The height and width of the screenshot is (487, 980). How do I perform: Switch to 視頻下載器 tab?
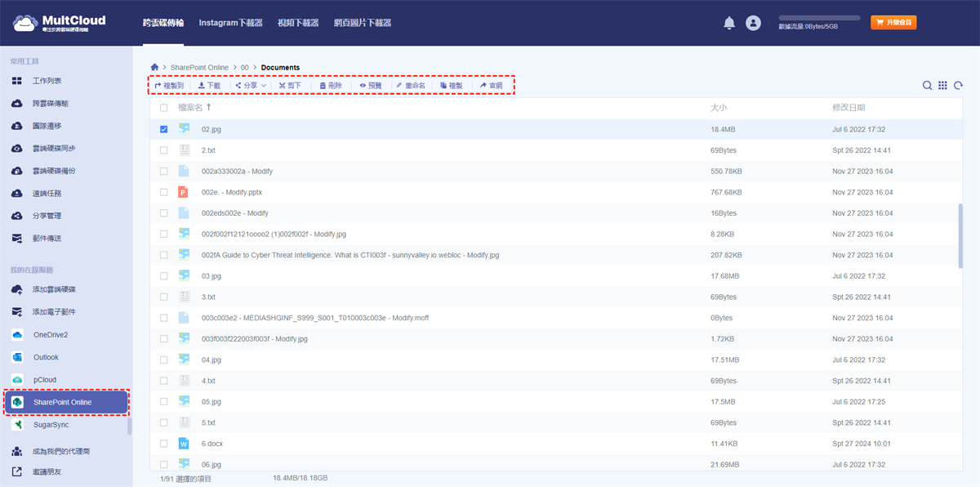point(298,23)
